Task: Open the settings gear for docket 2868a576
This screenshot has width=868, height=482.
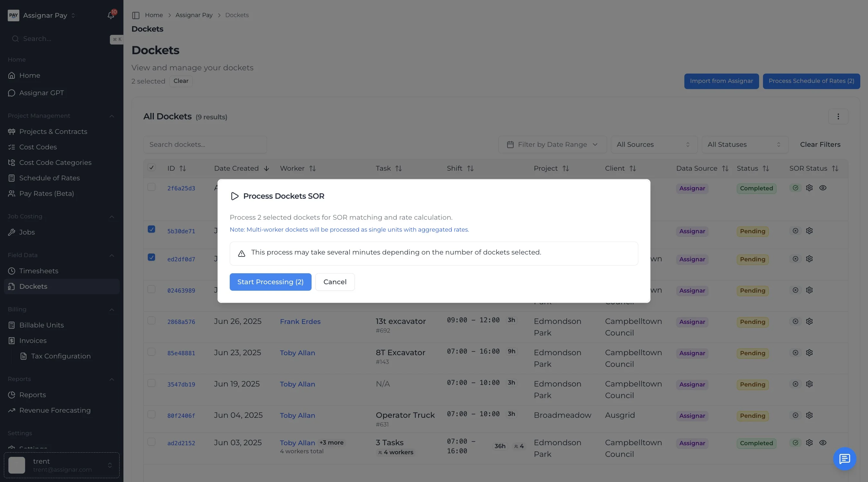Action: click(x=809, y=321)
